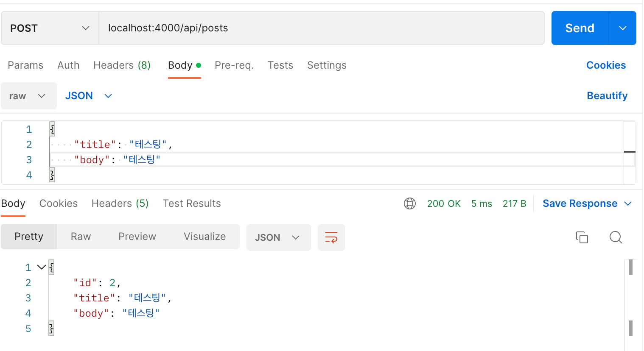This screenshot has height=351, width=644.
Task: Click the "id": 2 line in the response
Action: point(97,283)
